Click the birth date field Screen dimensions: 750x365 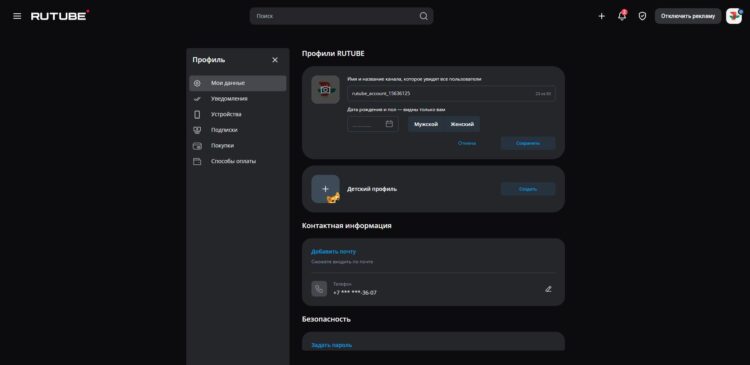pos(373,124)
